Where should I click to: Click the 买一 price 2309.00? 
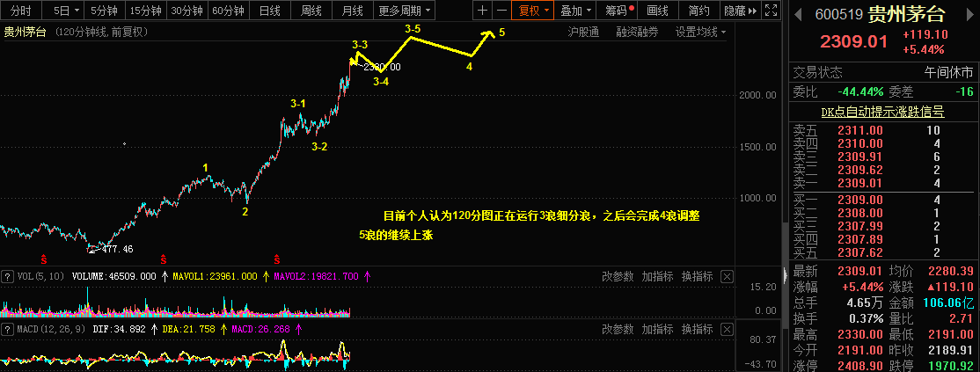(x=860, y=200)
